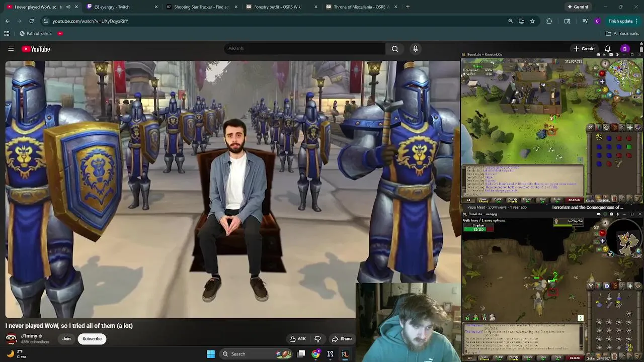
Task: Share the video with the Share button
Action: tap(342, 338)
